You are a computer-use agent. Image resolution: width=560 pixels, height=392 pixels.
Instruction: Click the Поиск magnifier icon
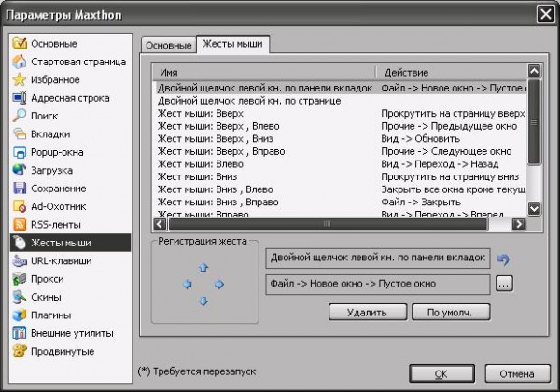tap(20, 116)
